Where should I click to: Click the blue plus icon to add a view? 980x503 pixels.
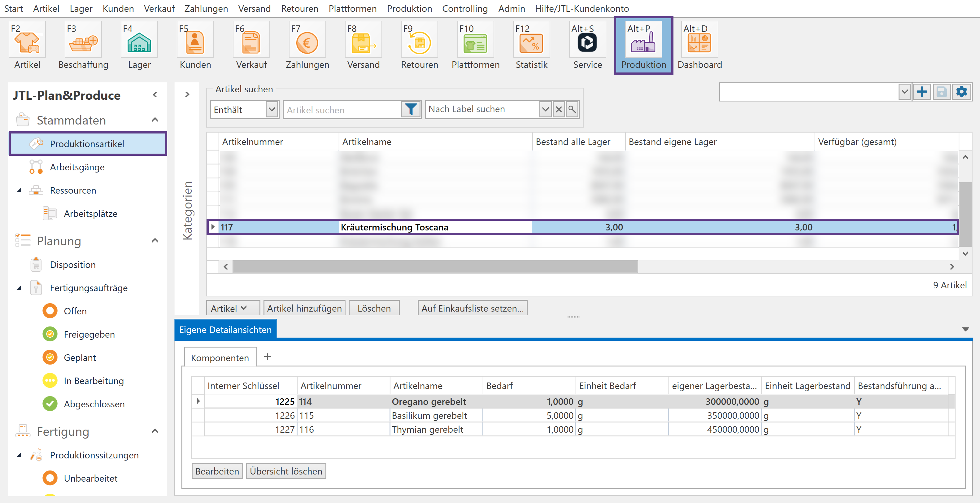tap(922, 92)
